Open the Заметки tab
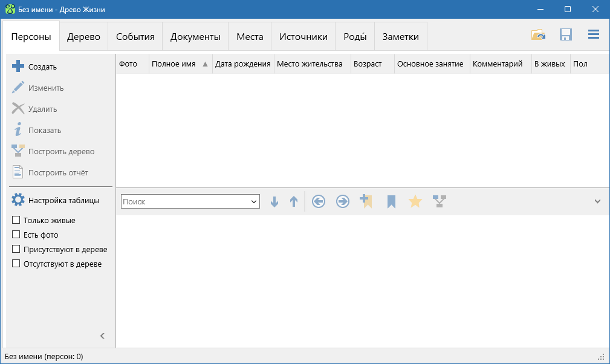The image size is (610, 364). click(x=401, y=36)
